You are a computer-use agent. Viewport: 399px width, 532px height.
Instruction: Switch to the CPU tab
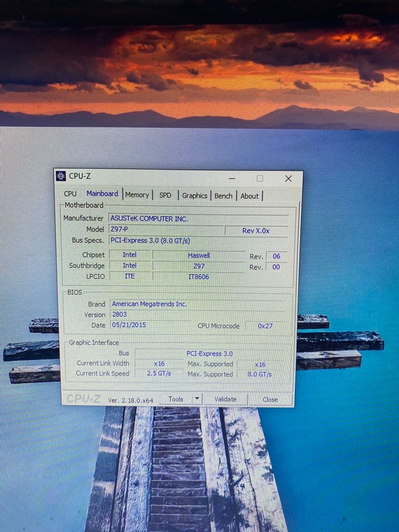click(x=70, y=194)
